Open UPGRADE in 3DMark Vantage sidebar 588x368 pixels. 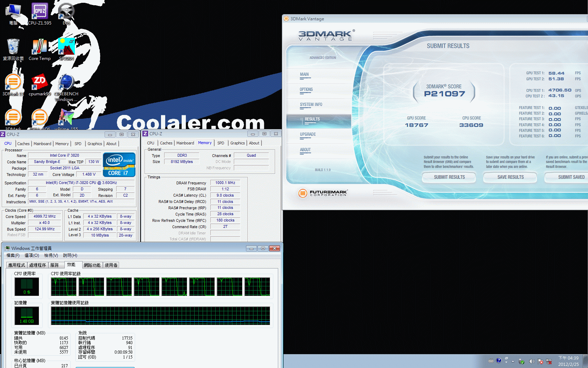coord(308,135)
